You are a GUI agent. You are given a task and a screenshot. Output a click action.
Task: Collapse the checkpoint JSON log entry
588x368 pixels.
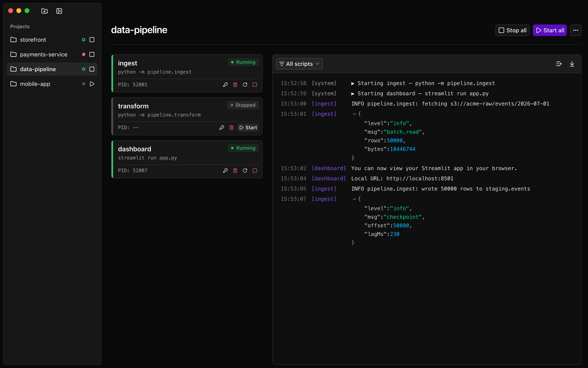354,199
